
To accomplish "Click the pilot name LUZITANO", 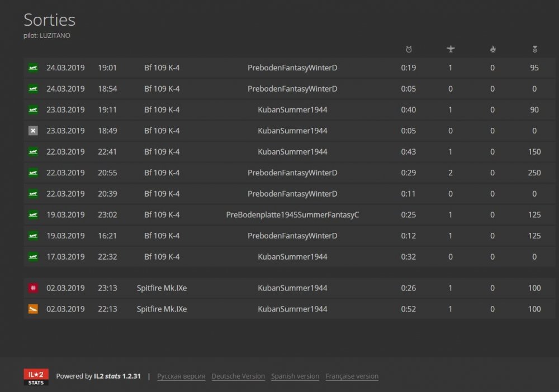I will (55, 36).
